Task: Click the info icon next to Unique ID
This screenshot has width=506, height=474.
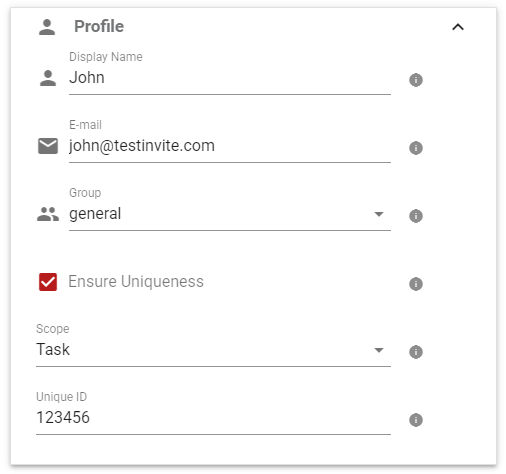Action: tap(416, 420)
